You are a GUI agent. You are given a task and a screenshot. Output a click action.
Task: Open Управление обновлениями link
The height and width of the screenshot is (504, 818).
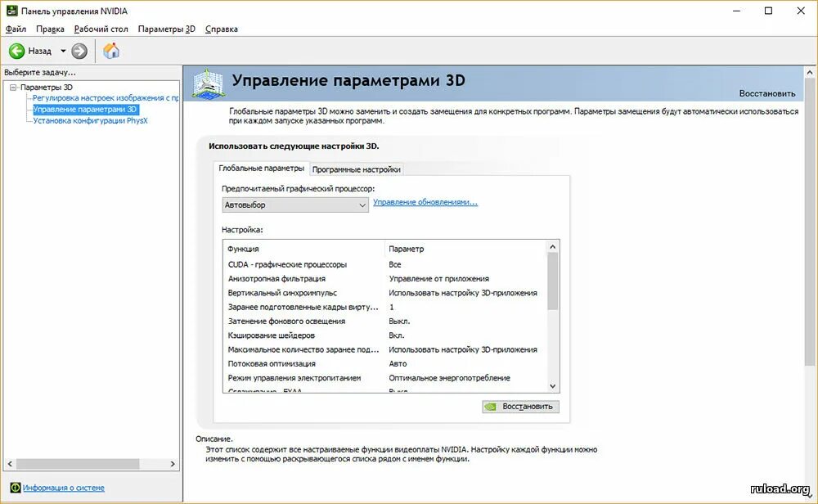point(425,202)
